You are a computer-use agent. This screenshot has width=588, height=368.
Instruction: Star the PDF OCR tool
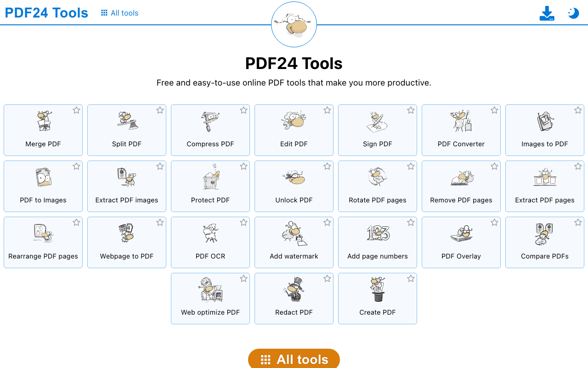click(243, 223)
